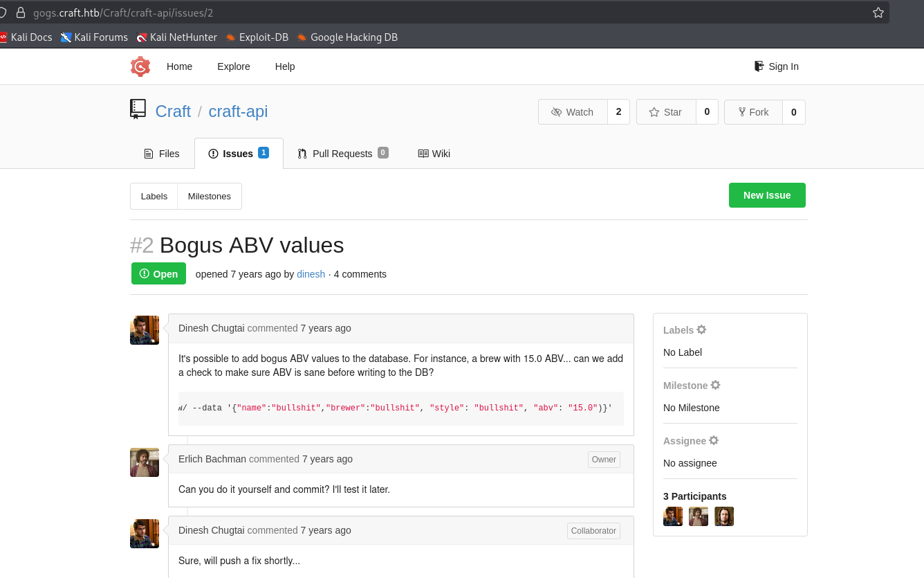The height and width of the screenshot is (578, 924).
Task: Click the Sign In link
Action: click(x=777, y=66)
